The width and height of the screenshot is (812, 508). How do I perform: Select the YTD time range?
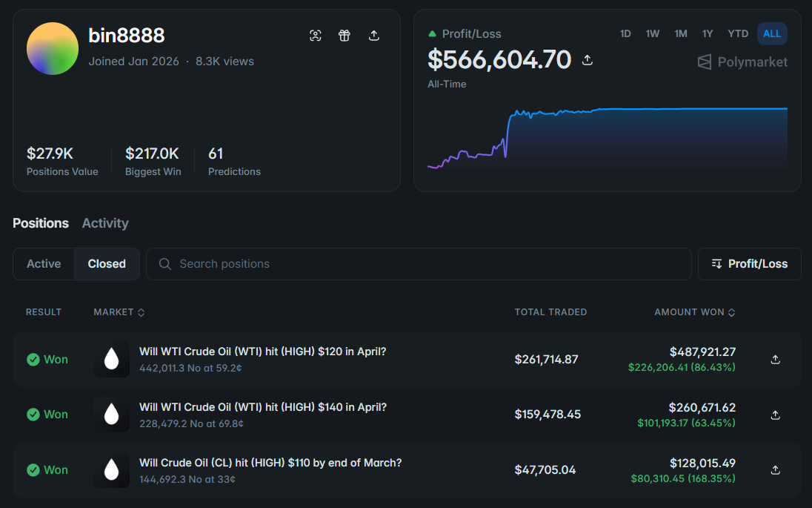pos(738,33)
